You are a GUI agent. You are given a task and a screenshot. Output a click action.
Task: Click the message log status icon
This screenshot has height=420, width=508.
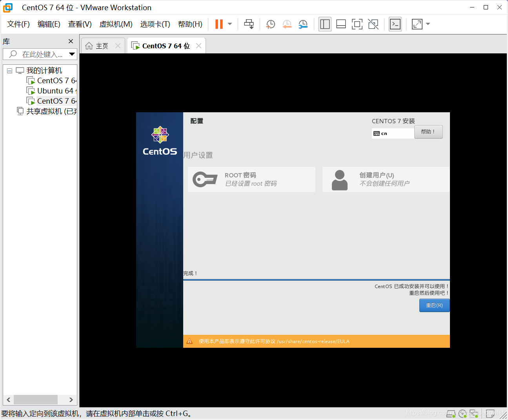click(490, 413)
